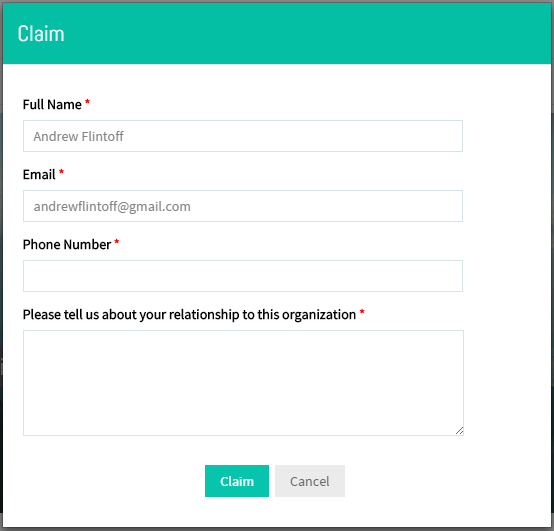554x531 pixels.
Task: Click the Full Name label text
Action: click(x=52, y=105)
